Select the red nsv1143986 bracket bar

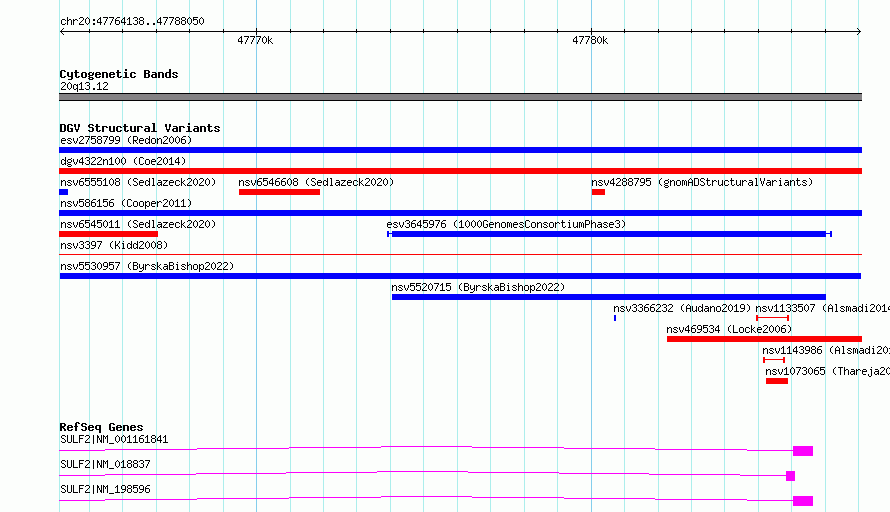(774, 360)
